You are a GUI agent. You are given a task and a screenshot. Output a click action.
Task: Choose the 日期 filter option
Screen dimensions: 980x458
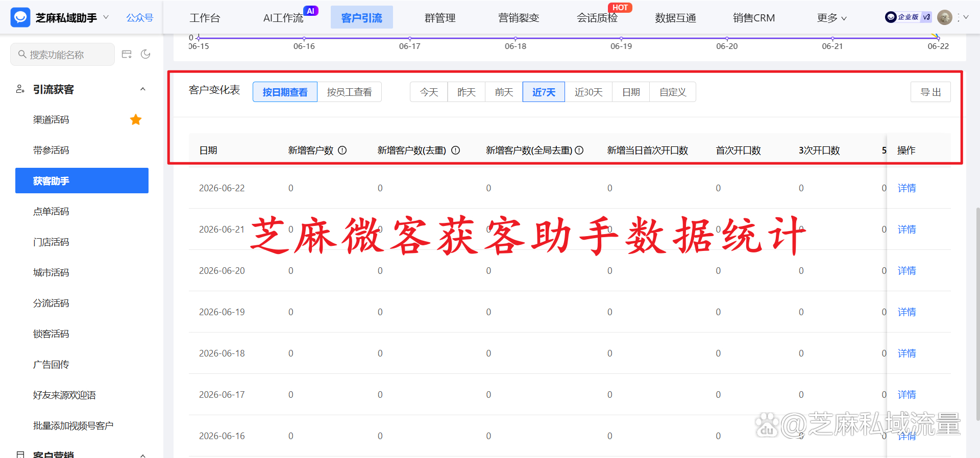pos(631,92)
